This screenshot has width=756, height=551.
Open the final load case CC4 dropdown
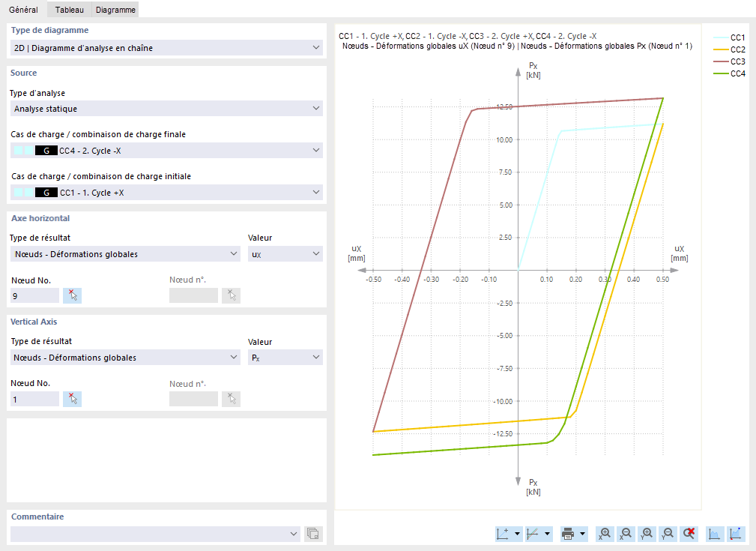[166, 151]
